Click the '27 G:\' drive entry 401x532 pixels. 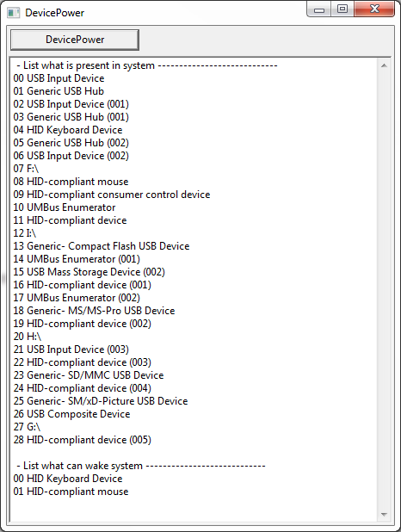click(28, 427)
